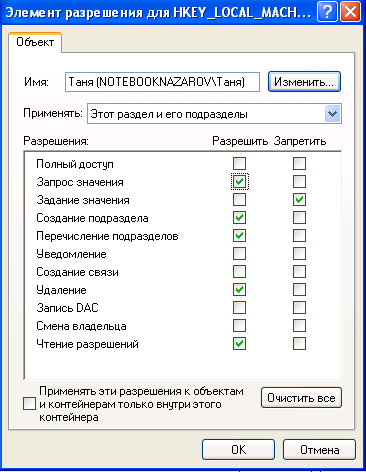
Task: Close the permission entry dialog window
Action: (350, 12)
